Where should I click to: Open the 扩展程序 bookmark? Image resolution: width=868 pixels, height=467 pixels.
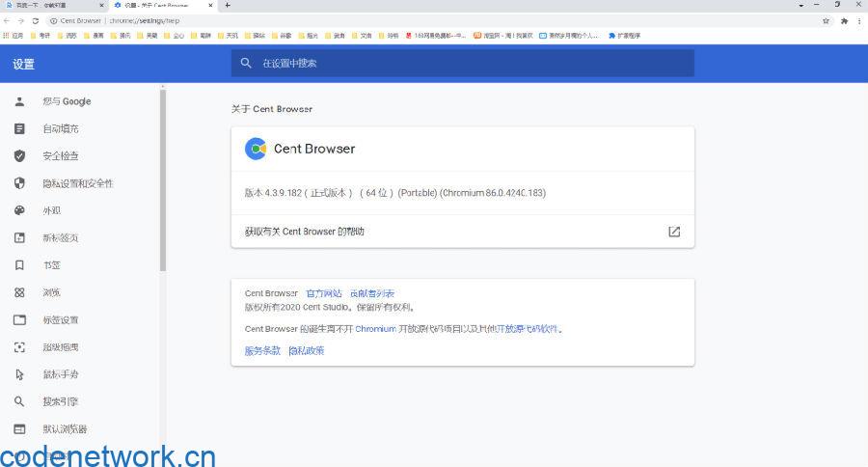pyautogui.click(x=624, y=36)
